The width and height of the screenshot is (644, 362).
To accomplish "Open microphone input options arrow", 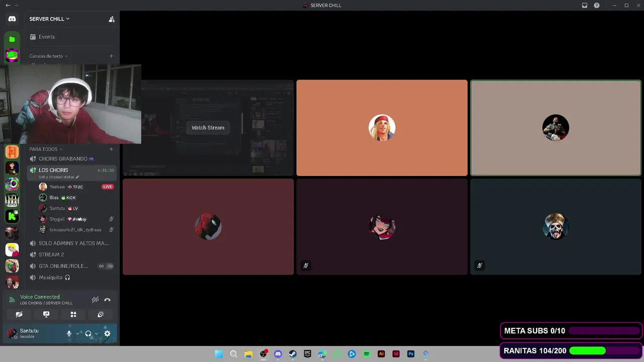I will (77, 333).
